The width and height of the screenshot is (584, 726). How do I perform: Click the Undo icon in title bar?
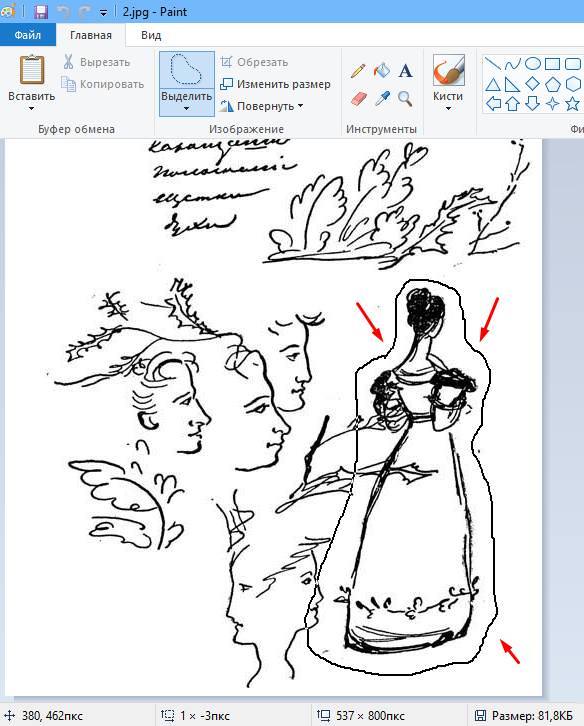[x=63, y=12]
